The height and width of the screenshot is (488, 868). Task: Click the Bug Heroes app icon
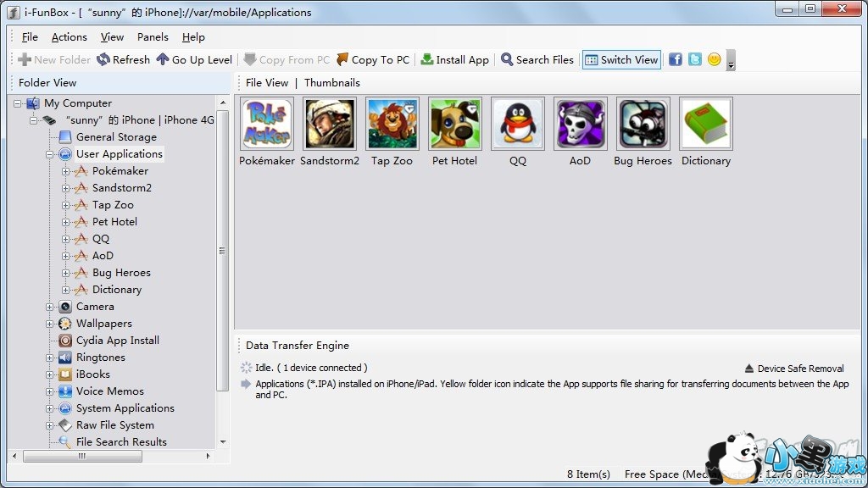click(x=643, y=124)
